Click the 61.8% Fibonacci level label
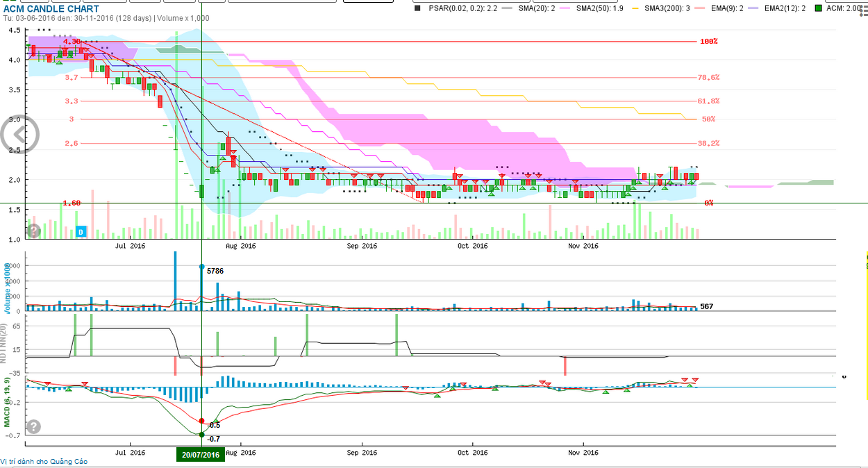 [x=709, y=101]
